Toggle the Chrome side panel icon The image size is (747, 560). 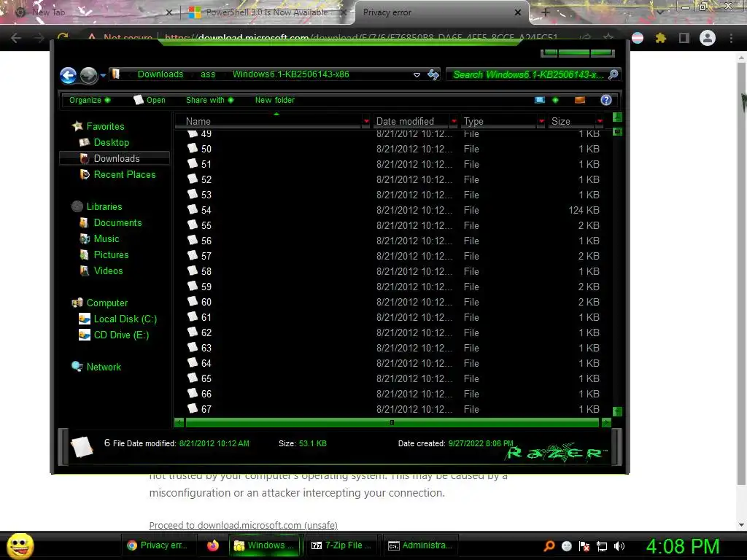coord(684,38)
